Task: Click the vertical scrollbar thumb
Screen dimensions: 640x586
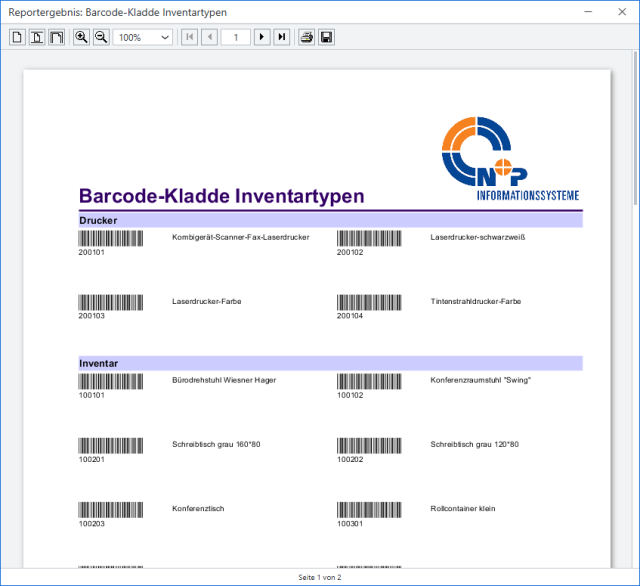Action: click(635, 127)
